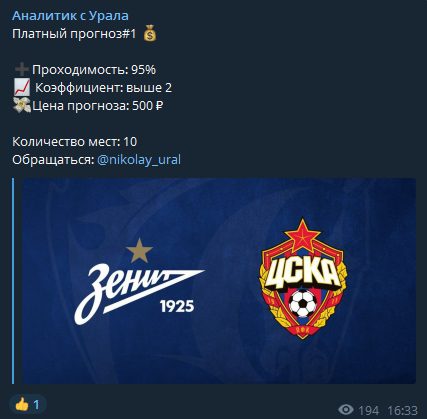Click the Платный прогноз#1 heading text

[74, 34]
